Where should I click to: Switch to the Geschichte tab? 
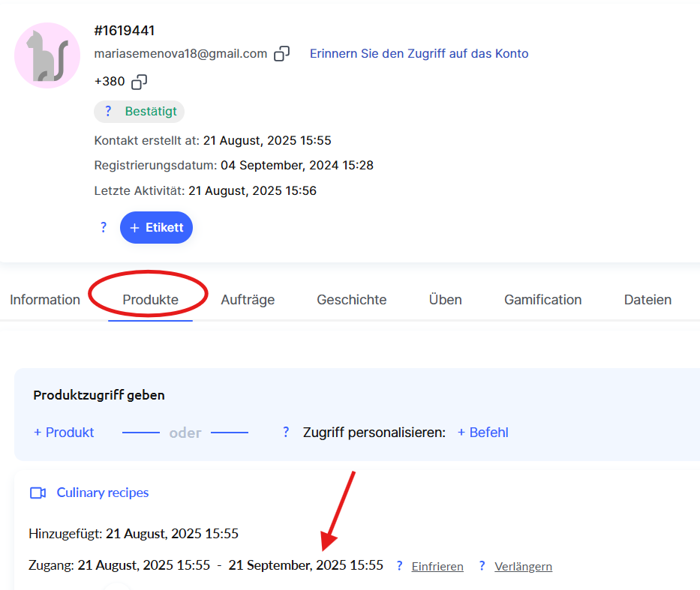pyautogui.click(x=352, y=300)
